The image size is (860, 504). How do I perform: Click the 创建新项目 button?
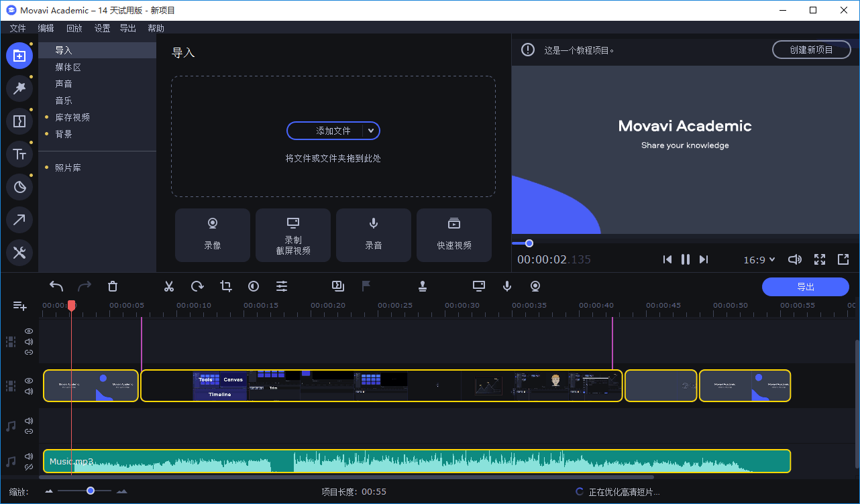click(811, 50)
